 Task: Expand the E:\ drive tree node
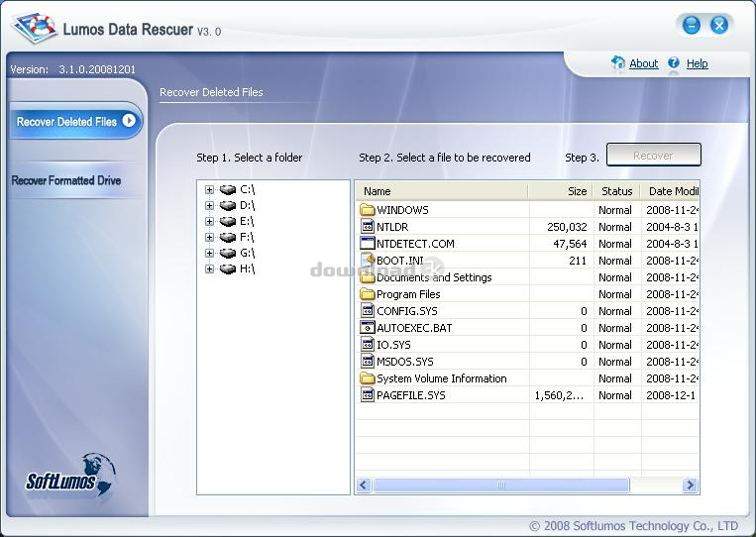click(x=209, y=222)
